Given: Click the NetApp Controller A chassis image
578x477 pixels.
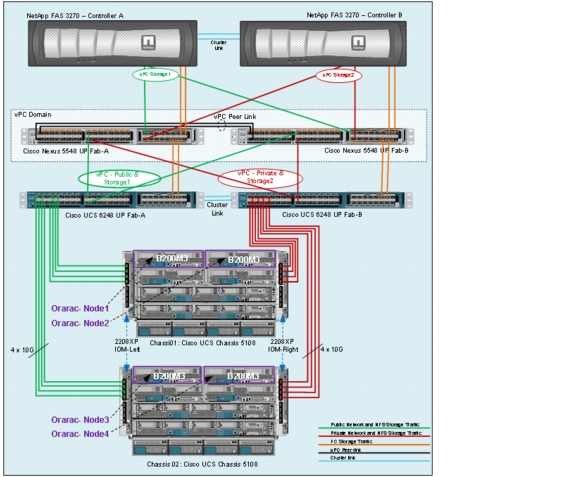Looking at the screenshot, I should (113, 43).
